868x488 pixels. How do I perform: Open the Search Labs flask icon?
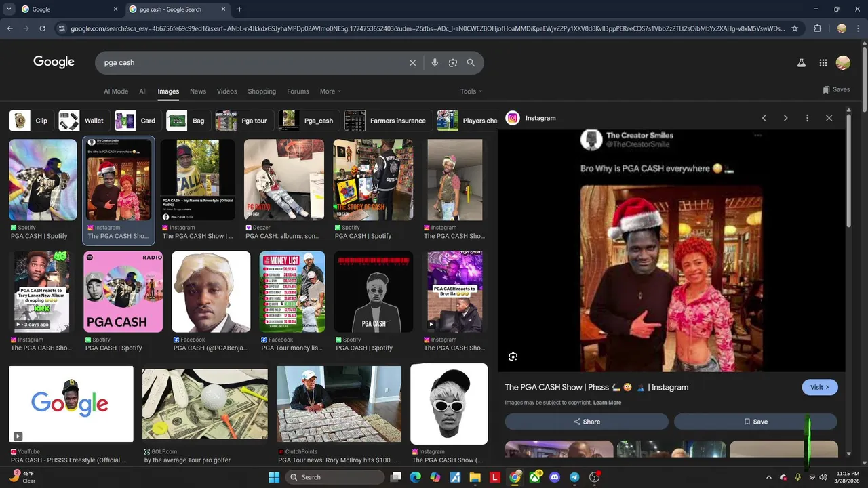(801, 62)
